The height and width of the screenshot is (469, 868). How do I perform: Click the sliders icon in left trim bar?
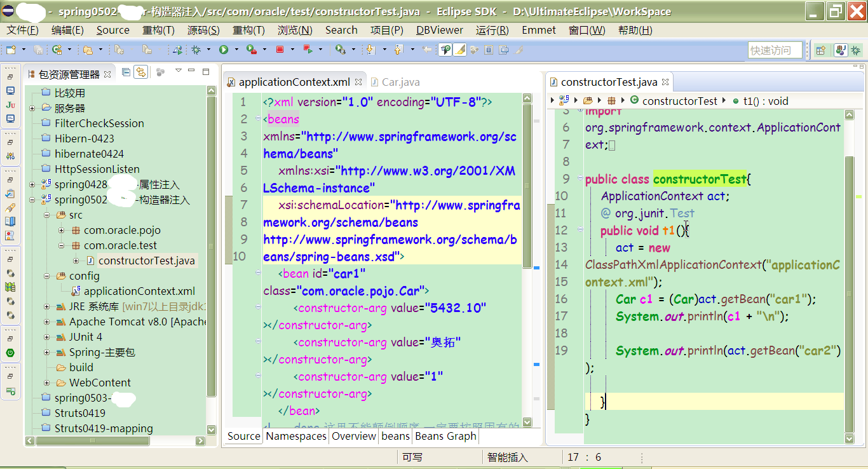pos(10,156)
